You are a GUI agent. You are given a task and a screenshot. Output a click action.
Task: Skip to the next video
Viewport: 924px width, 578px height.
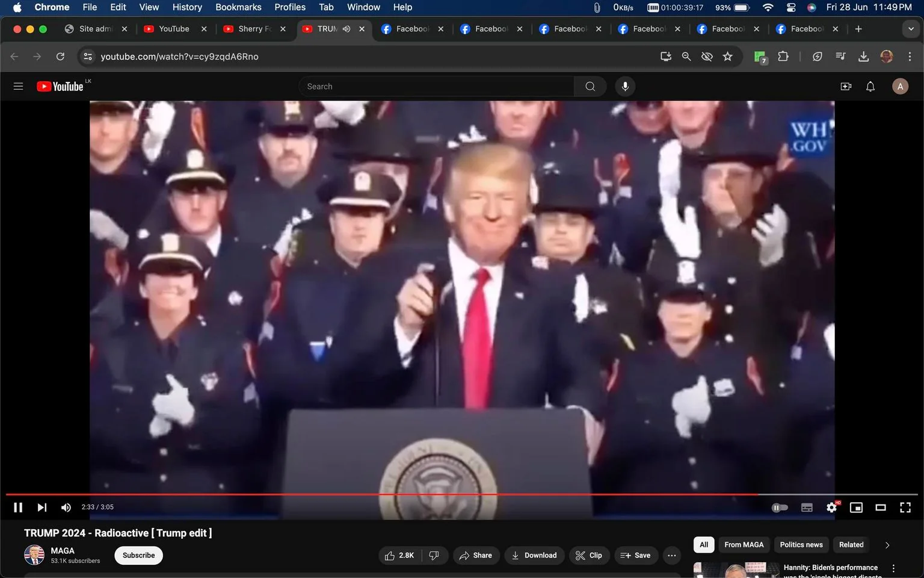tap(42, 508)
